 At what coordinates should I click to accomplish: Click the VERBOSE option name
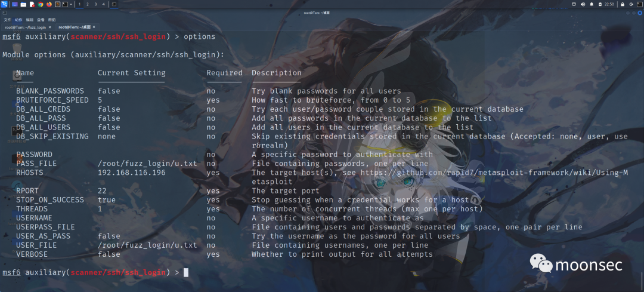click(x=32, y=254)
